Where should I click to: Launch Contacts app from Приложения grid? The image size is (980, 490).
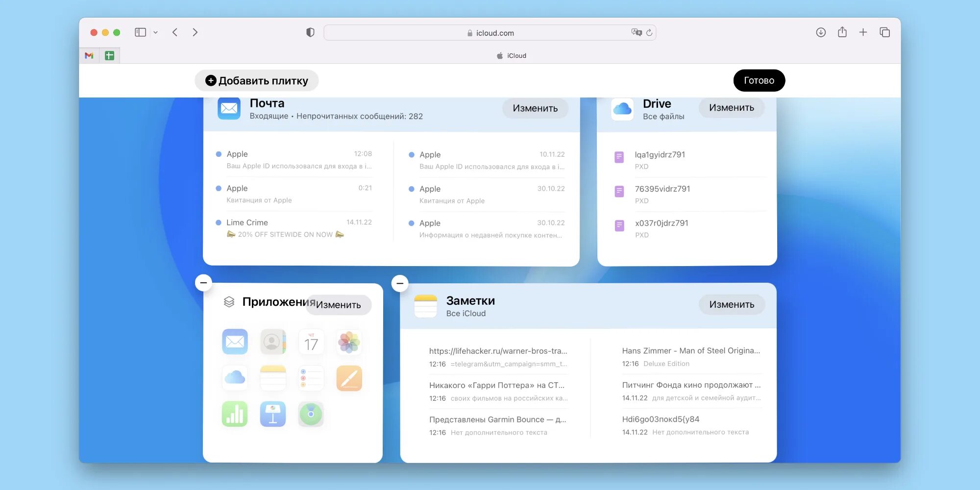(273, 342)
